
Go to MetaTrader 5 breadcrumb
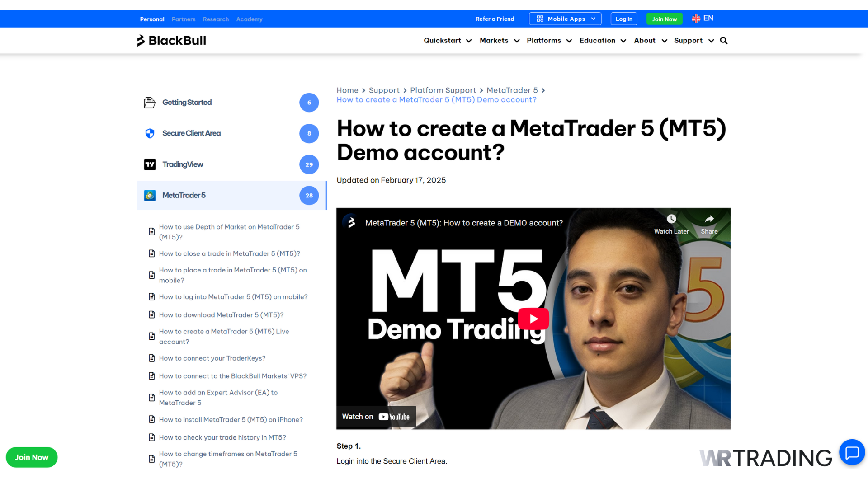[x=512, y=90]
